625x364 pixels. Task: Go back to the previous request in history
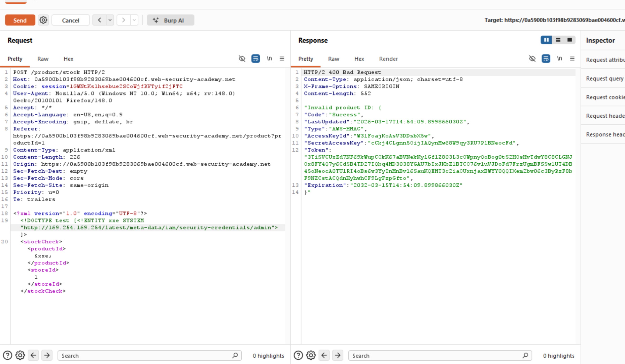click(99, 20)
